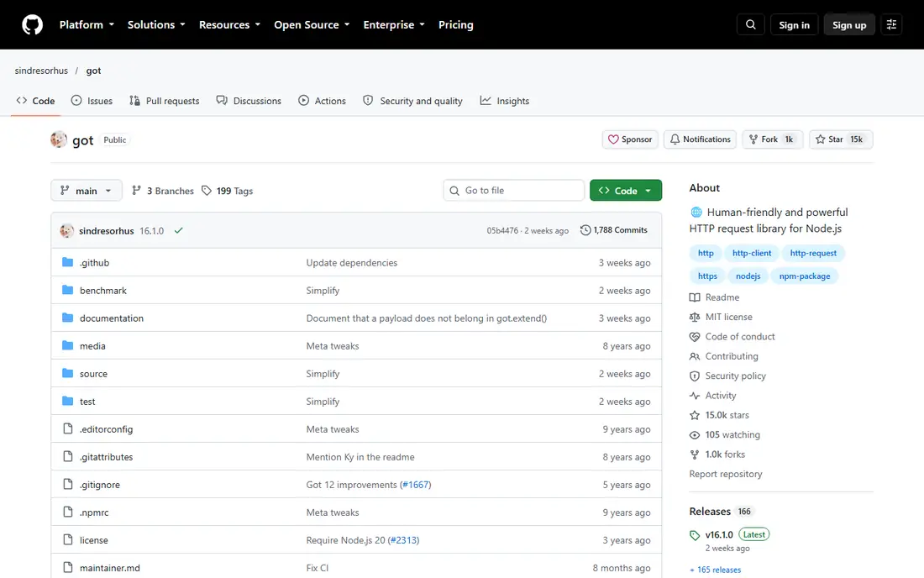The width and height of the screenshot is (924, 578).
Task: Open the Open Source dropdown
Action: 312,24
